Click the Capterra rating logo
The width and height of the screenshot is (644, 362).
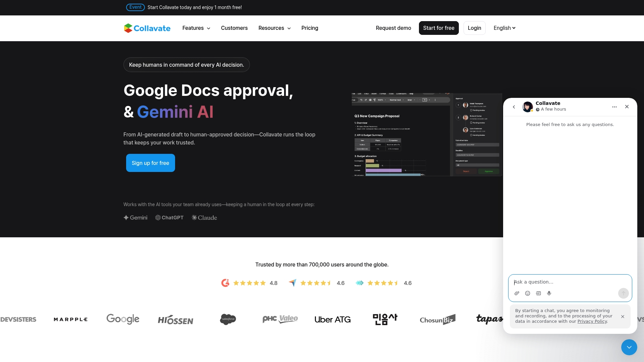click(292, 283)
